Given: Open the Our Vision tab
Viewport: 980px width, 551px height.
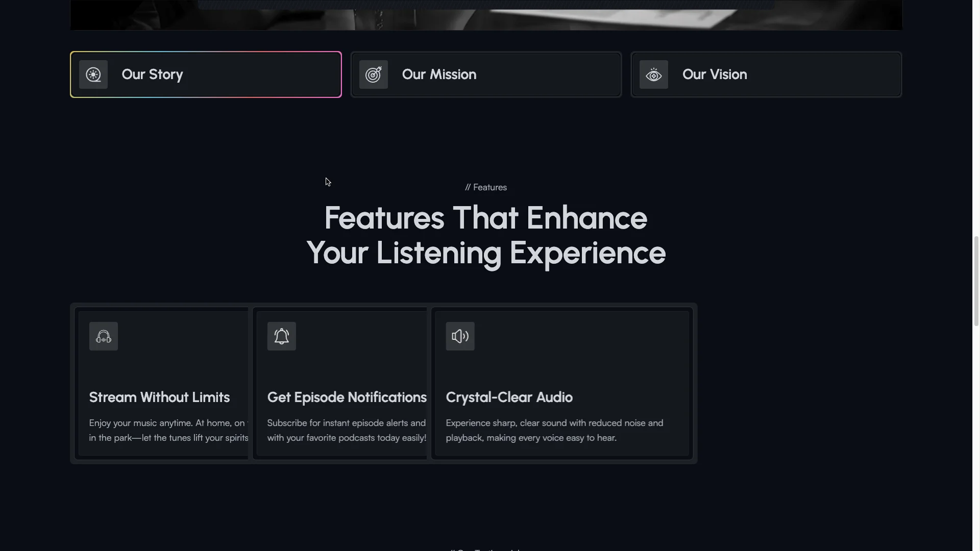Looking at the screenshot, I should (x=766, y=74).
